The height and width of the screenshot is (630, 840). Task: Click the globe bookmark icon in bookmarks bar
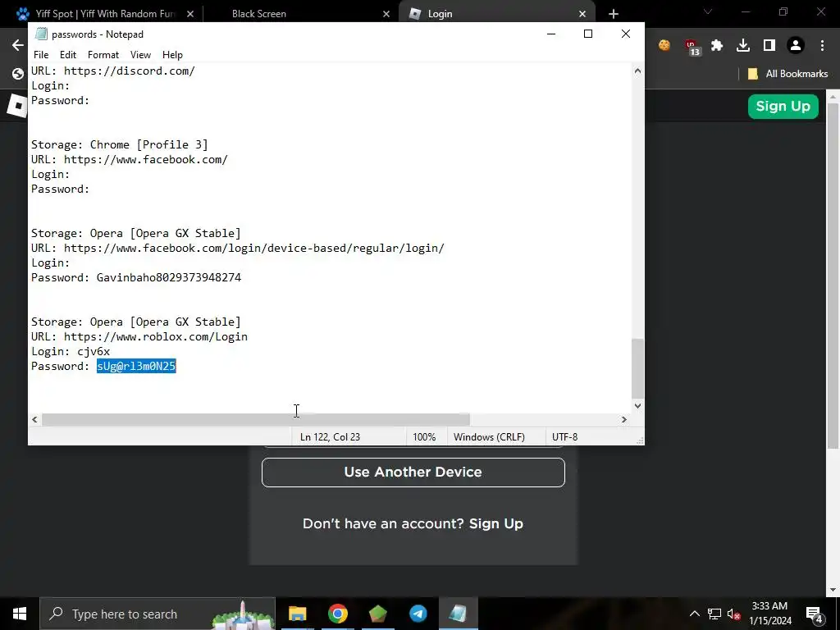(18, 74)
